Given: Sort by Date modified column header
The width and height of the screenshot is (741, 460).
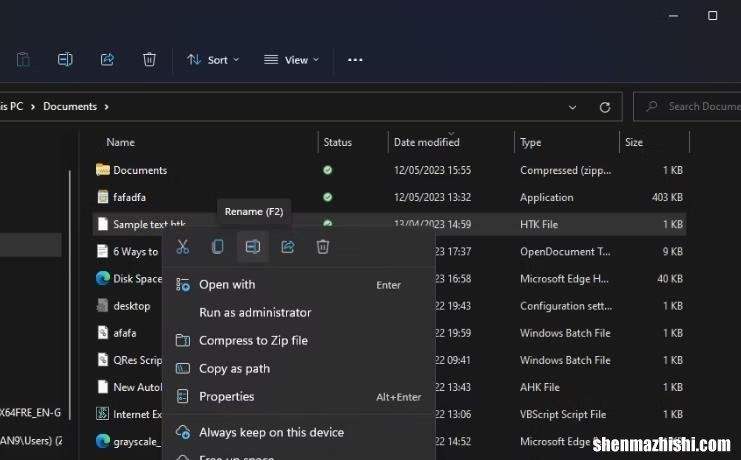Looking at the screenshot, I should [x=426, y=142].
